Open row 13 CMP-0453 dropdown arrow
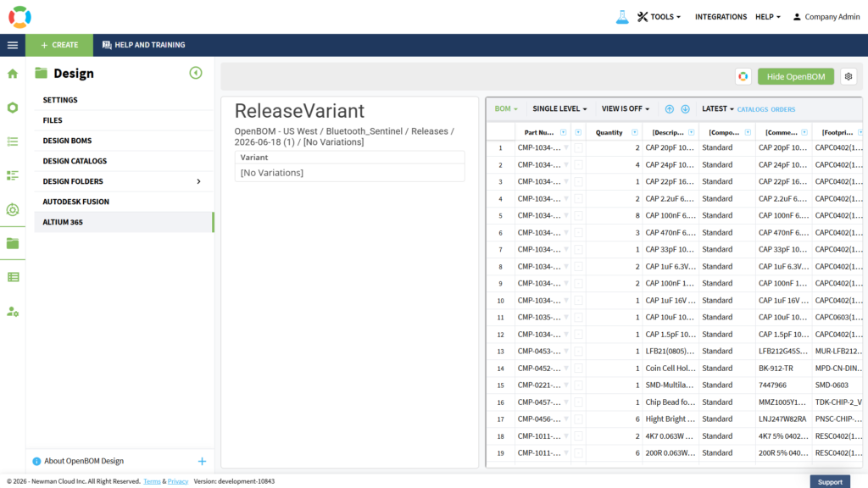The image size is (868, 488). (x=566, y=352)
